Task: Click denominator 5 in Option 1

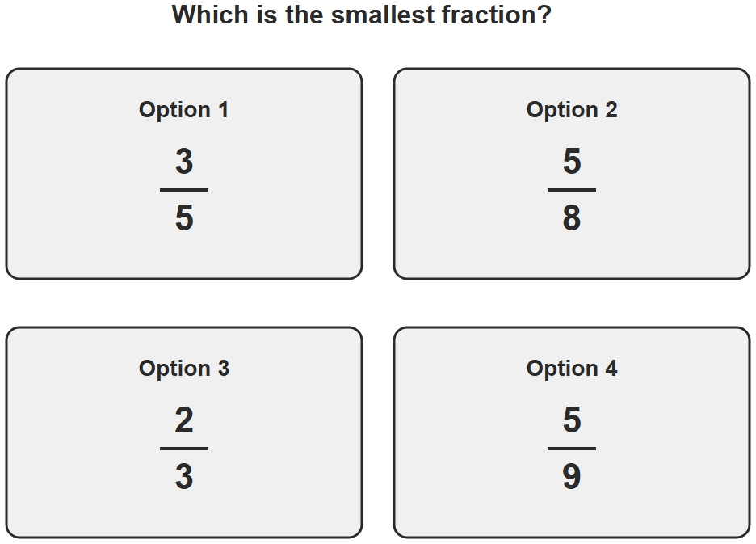Action: pos(184,217)
